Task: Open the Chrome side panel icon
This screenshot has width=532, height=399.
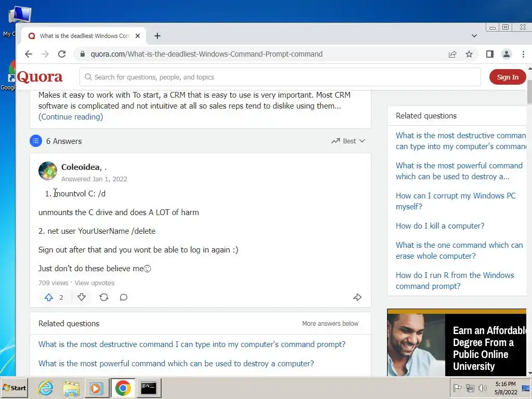Action: 489,54
